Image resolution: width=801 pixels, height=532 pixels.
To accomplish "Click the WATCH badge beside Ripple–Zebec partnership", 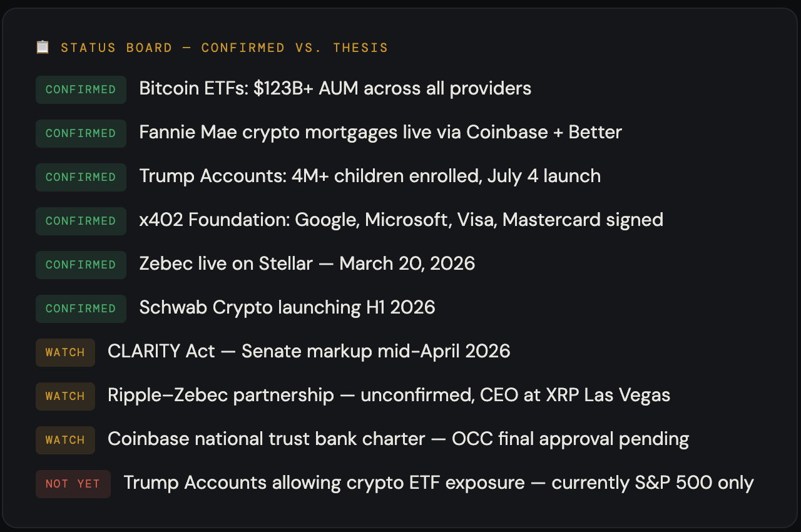I will (x=65, y=396).
